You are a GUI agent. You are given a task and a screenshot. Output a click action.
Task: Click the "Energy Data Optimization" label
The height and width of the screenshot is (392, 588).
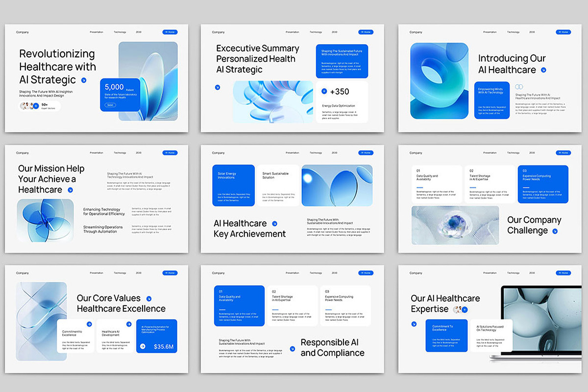tap(339, 106)
